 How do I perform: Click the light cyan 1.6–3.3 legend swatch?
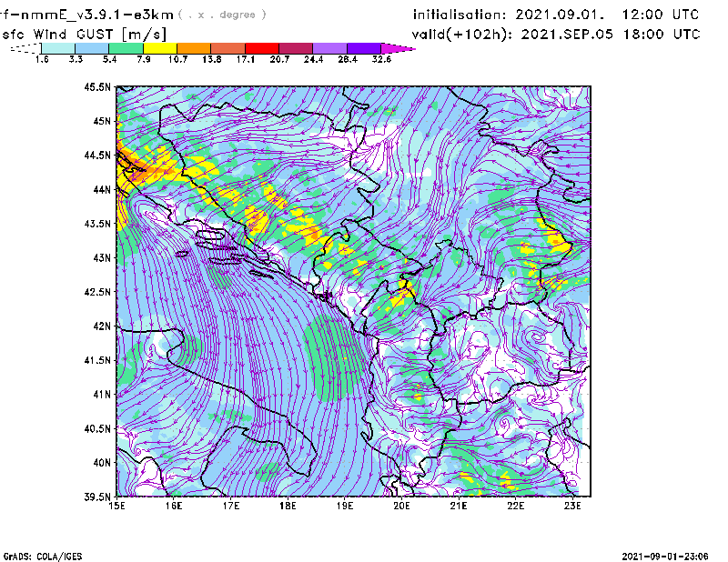(x=58, y=48)
